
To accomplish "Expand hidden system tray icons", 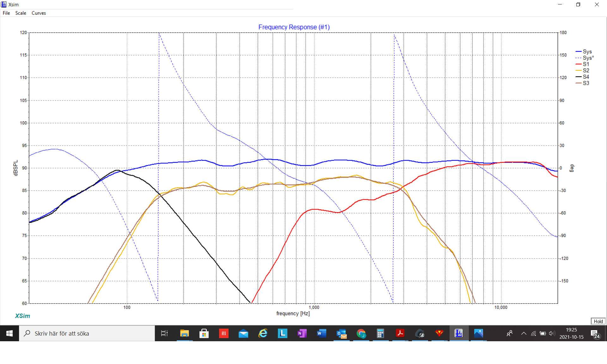I will click(524, 333).
